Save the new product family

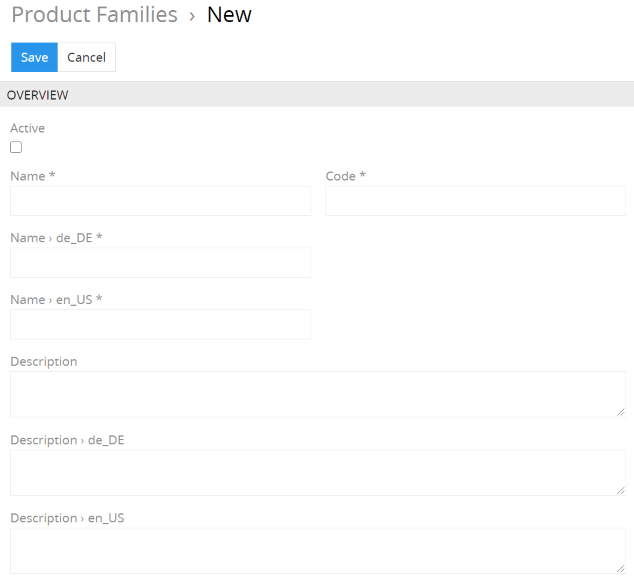click(x=34, y=57)
